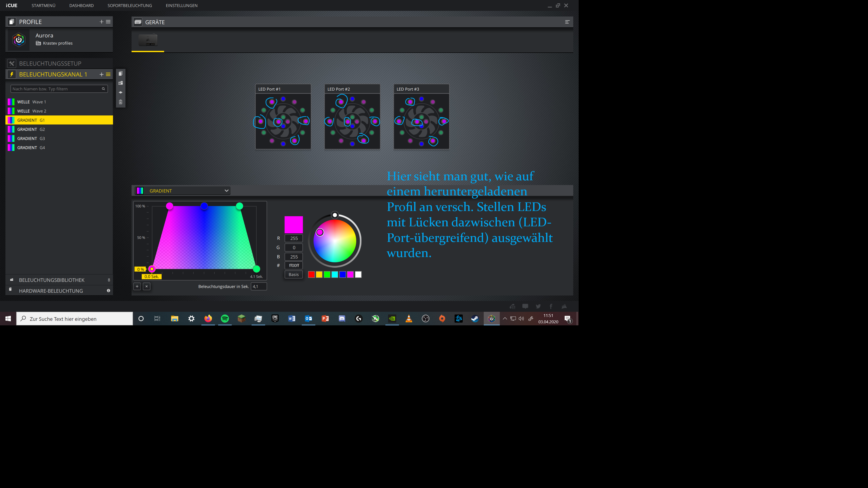
Task: Click the copy layer icon
Action: 121,74
